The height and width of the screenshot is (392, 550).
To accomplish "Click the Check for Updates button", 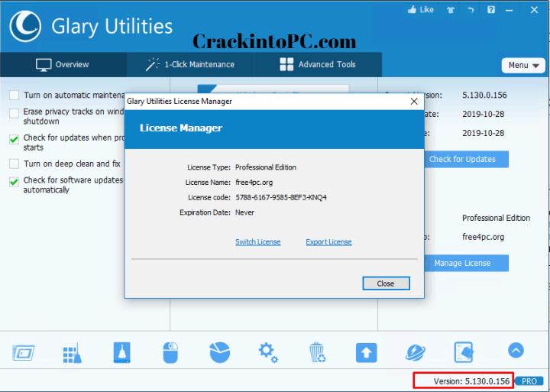I will 466,160.
